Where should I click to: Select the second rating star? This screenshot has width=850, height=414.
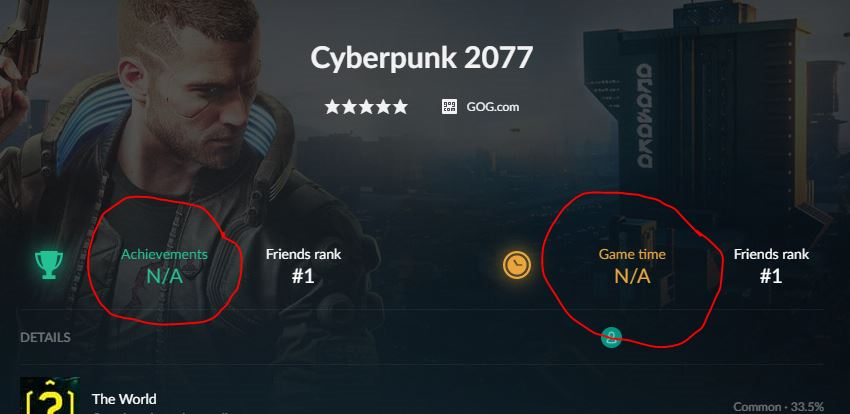point(349,107)
